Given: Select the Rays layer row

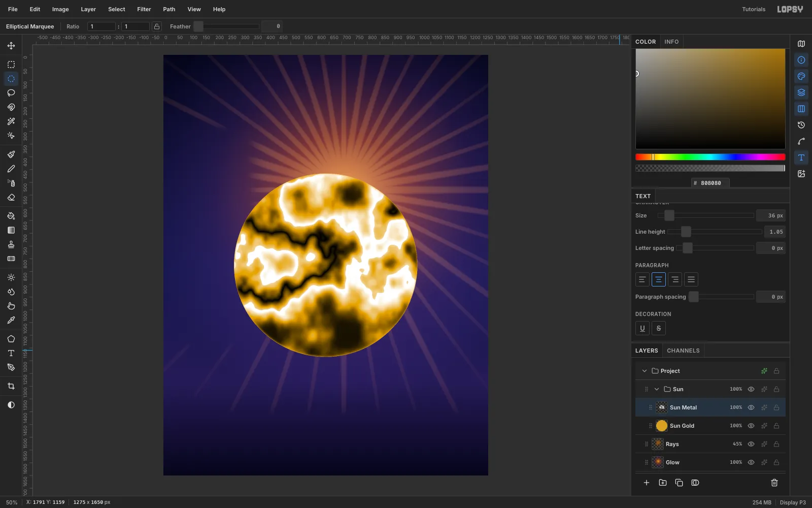Looking at the screenshot, I should (710, 444).
